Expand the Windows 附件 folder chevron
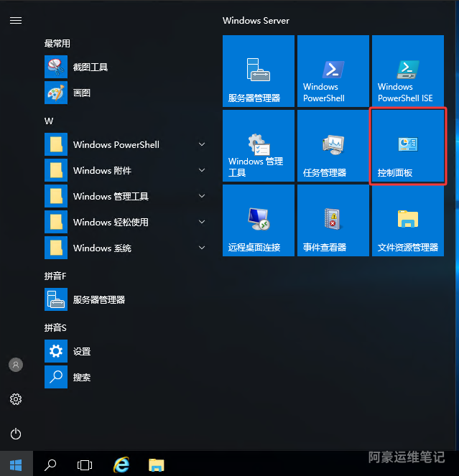459x476 pixels. [202, 171]
